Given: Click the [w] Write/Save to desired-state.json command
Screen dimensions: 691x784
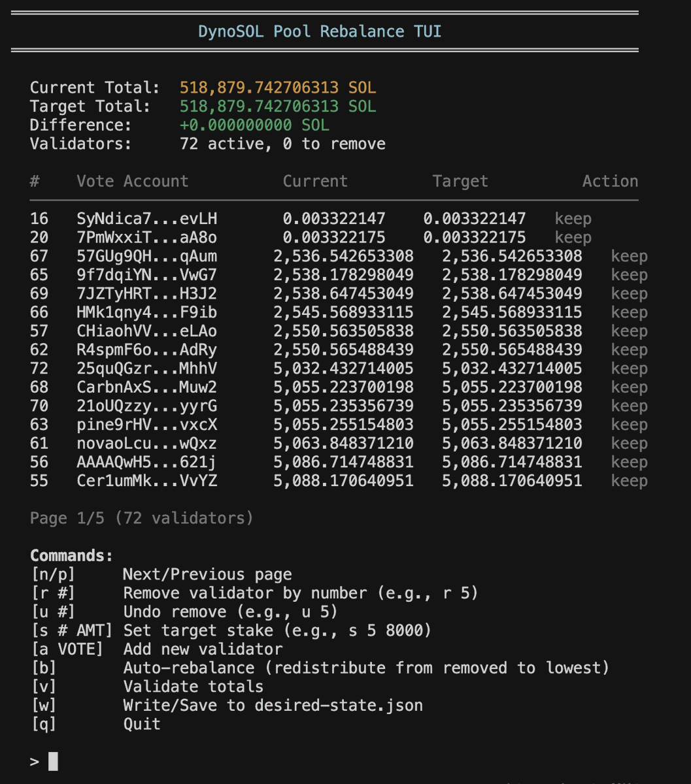Looking at the screenshot, I should [x=226, y=706].
